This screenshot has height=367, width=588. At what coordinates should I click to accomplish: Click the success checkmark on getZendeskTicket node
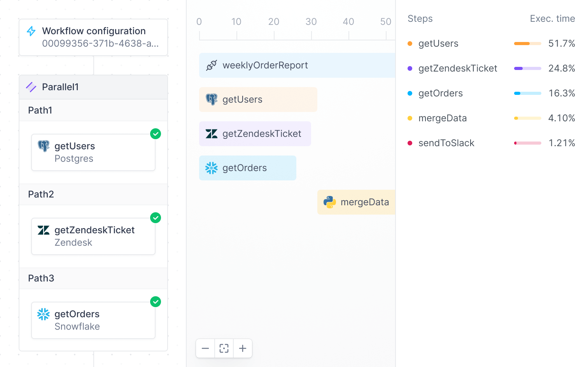156,218
